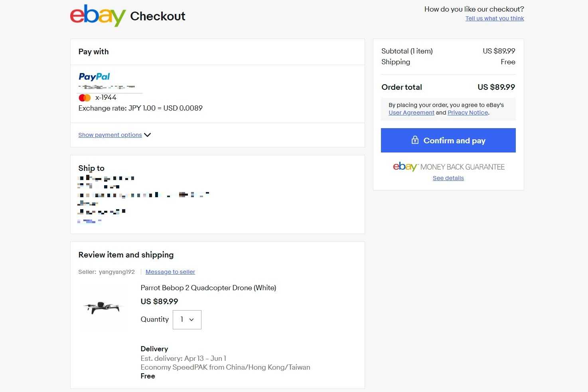Open the User Agreement link
The image size is (588, 392).
[411, 113]
